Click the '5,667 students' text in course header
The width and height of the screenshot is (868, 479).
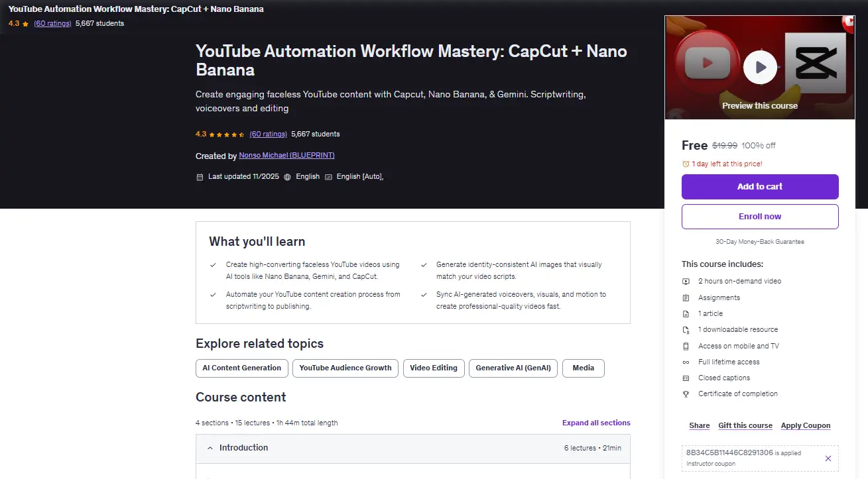[316, 134]
